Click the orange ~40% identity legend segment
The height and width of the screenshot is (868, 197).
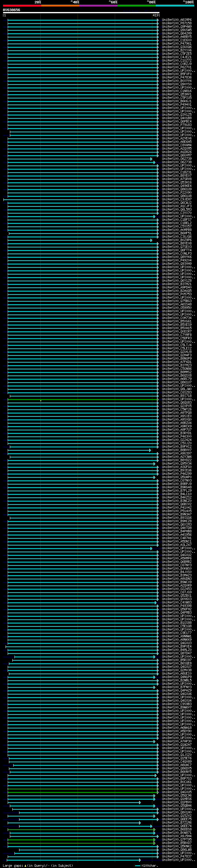tap(60, 6)
